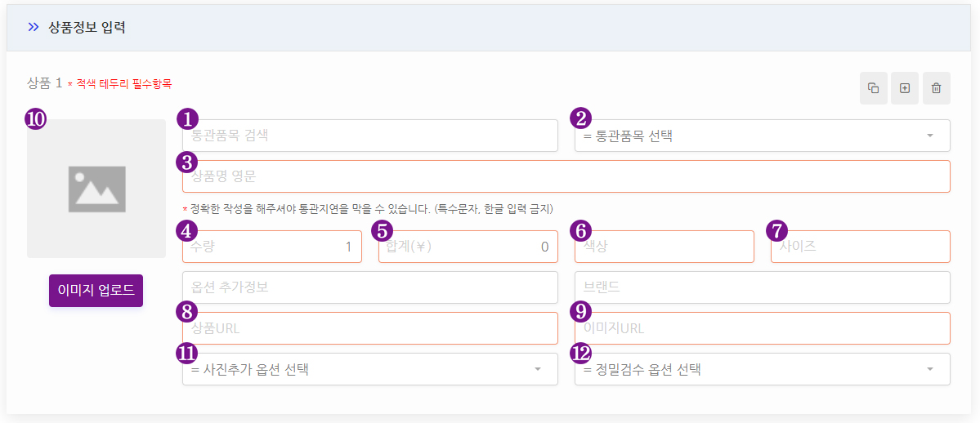
Task: Click the product image placeholder thumbnail
Action: [x=96, y=189]
